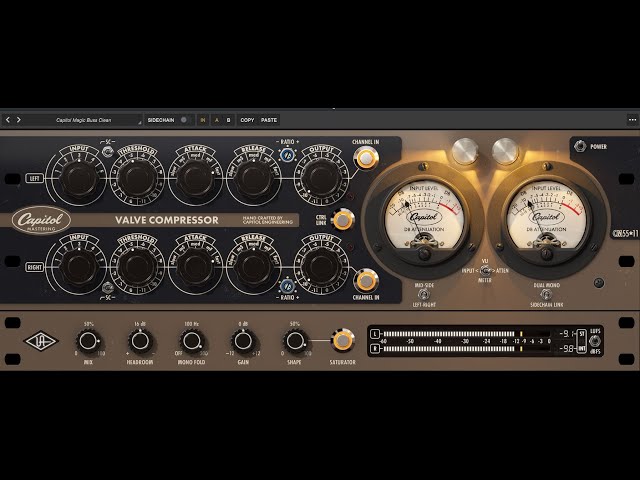The image size is (640, 480).
Task: Select the INT loudness mode
Action: [x=581, y=349]
